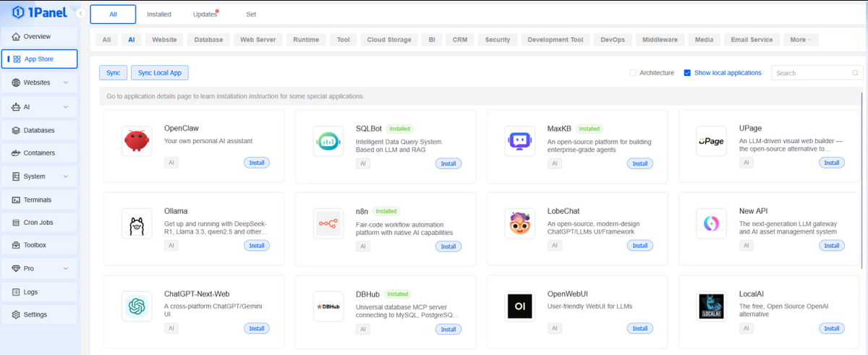
Task: Filter by Middleware category
Action: (x=660, y=40)
